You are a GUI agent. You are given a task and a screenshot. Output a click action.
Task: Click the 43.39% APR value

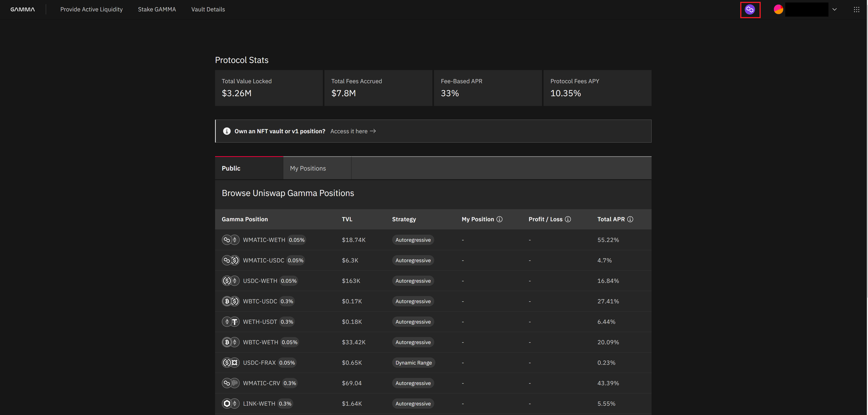(x=608, y=383)
